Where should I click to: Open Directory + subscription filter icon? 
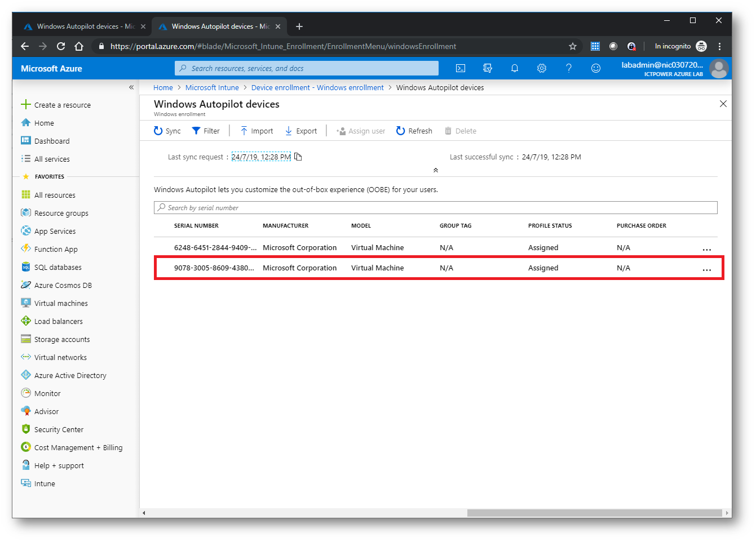[x=488, y=68]
